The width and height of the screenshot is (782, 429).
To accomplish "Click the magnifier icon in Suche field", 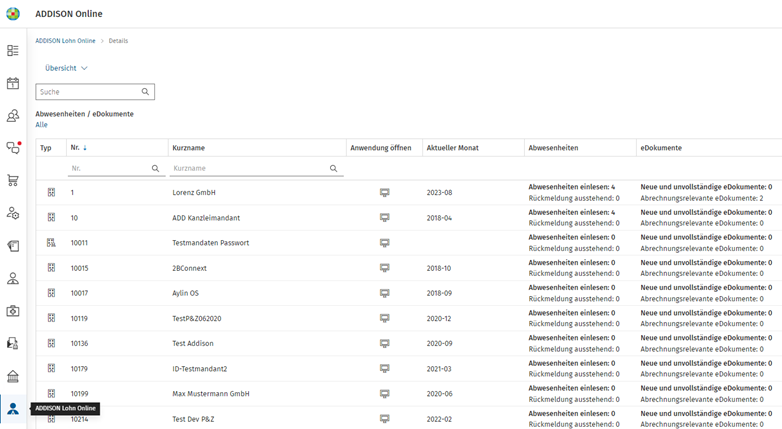I will pyautogui.click(x=145, y=92).
